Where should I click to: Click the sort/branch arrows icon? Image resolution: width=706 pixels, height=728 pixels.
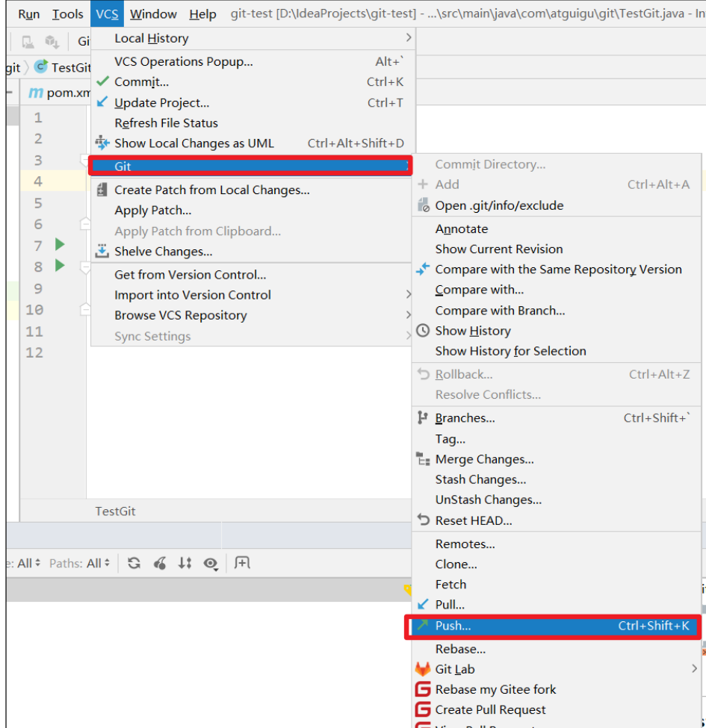point(185,563)
